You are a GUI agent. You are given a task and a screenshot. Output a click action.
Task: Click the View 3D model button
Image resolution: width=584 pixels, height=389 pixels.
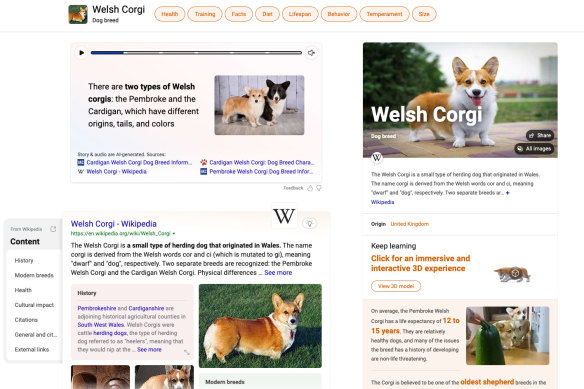pyautogui.click(x=396, y=286)
